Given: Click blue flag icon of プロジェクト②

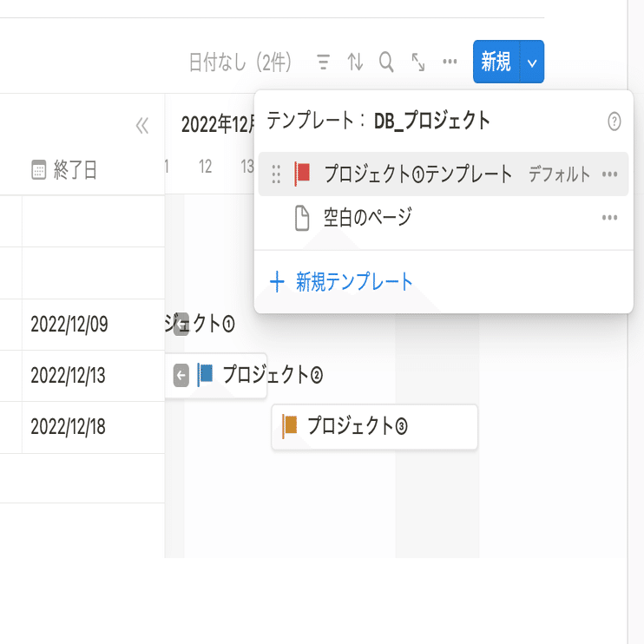Looking at the screenshot, I should tap(205, 375).
